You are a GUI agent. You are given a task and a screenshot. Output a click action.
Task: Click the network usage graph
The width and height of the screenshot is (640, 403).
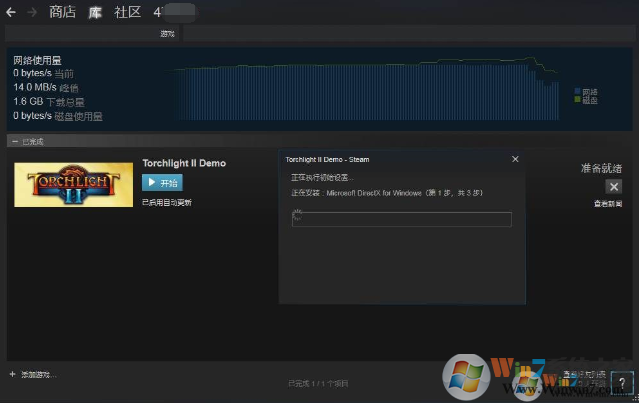(360, 95)
